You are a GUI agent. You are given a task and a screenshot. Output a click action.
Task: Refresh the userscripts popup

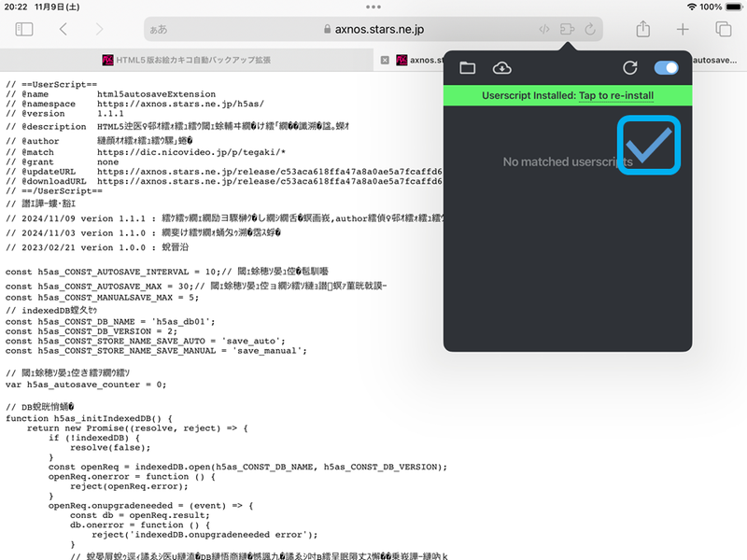tap(629, 68)
